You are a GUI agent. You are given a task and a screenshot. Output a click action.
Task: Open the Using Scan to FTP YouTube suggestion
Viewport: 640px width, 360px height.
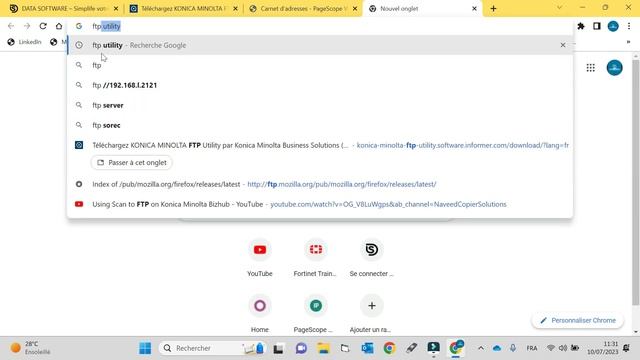[x=320, y=204]
